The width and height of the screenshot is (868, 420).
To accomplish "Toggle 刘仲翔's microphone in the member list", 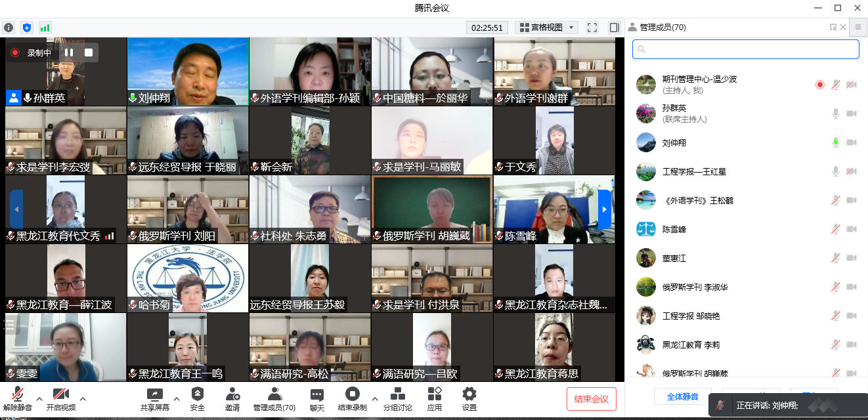I will [836, 142].
